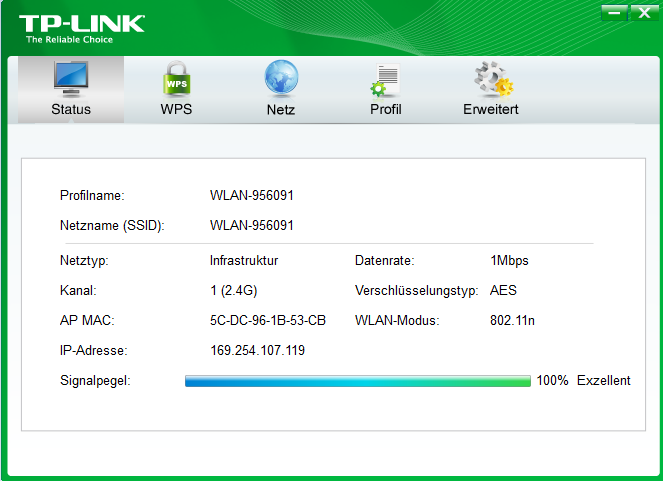The image size is (665, 484).
Task: Click the 'Profilname:' label
Action: (92, 196)
